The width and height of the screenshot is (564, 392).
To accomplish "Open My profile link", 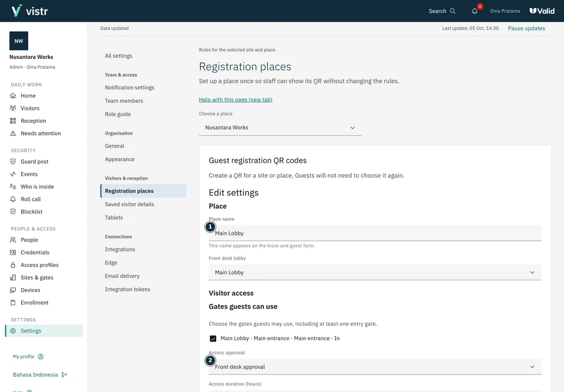I will pyautogui.click(x=28, y=357).
